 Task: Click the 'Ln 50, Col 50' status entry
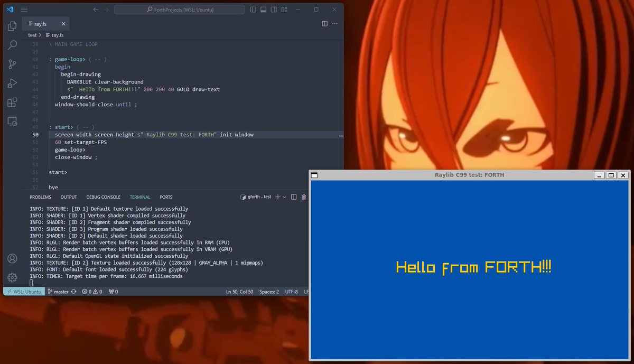(240, 292)
